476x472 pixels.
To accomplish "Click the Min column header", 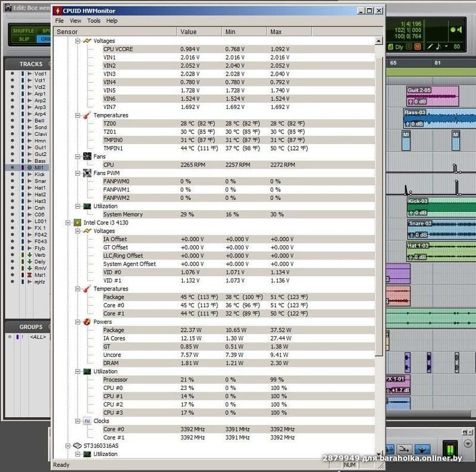I will coord(244,32).
